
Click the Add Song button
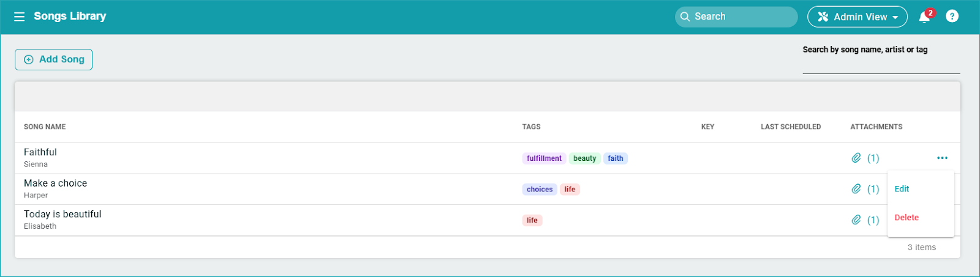pyautogui.click(x=54, y=59)
